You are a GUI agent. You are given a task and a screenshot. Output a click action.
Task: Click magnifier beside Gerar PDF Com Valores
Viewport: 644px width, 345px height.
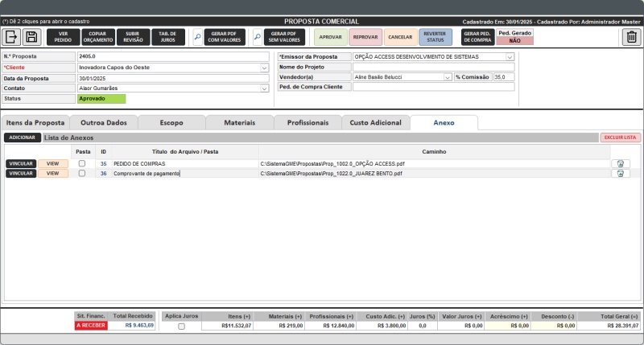[x=198, y=36]
